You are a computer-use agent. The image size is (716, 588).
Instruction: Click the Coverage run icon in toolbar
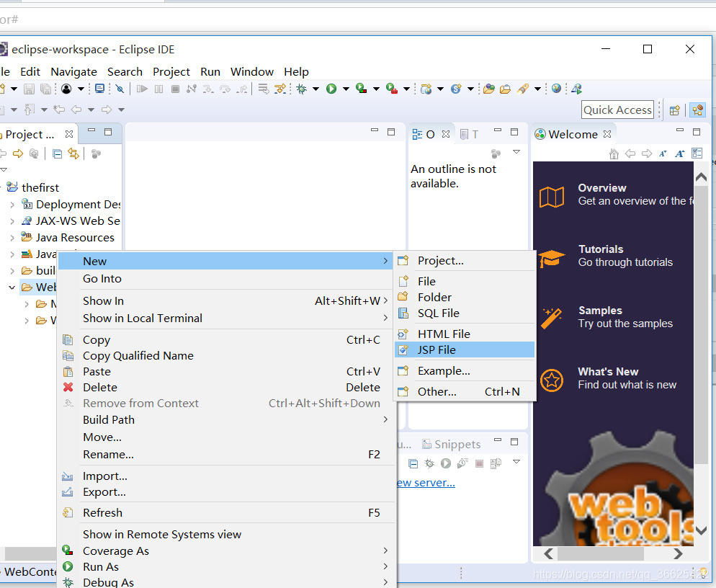[x=362, y=89]
